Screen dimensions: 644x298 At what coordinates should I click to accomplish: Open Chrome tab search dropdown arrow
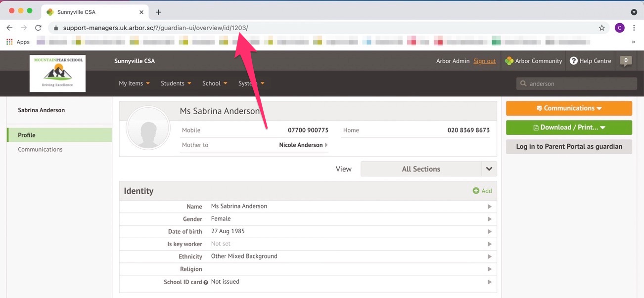tap(634, 12)
